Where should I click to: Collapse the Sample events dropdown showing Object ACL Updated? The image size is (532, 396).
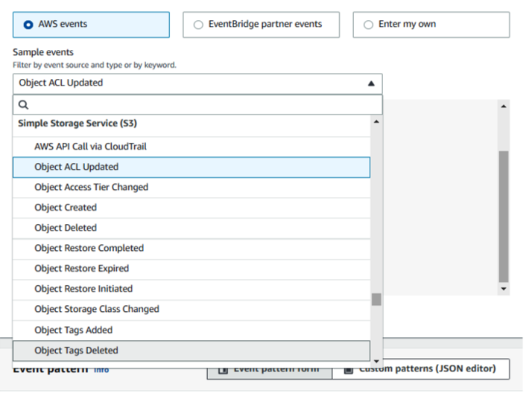[197, 83]
